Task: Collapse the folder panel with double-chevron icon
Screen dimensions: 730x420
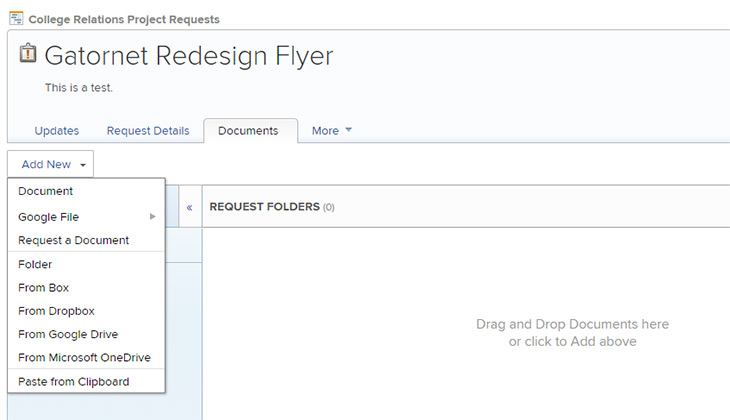Action: point(189,208)
